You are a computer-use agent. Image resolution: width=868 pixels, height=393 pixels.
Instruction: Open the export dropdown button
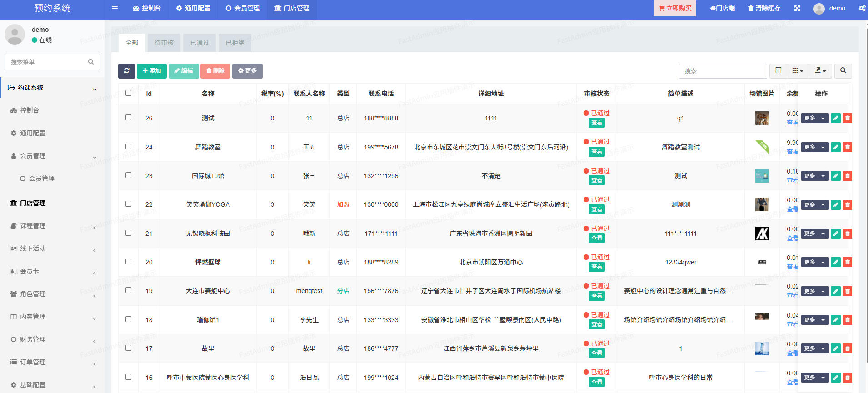click(820, 71)
